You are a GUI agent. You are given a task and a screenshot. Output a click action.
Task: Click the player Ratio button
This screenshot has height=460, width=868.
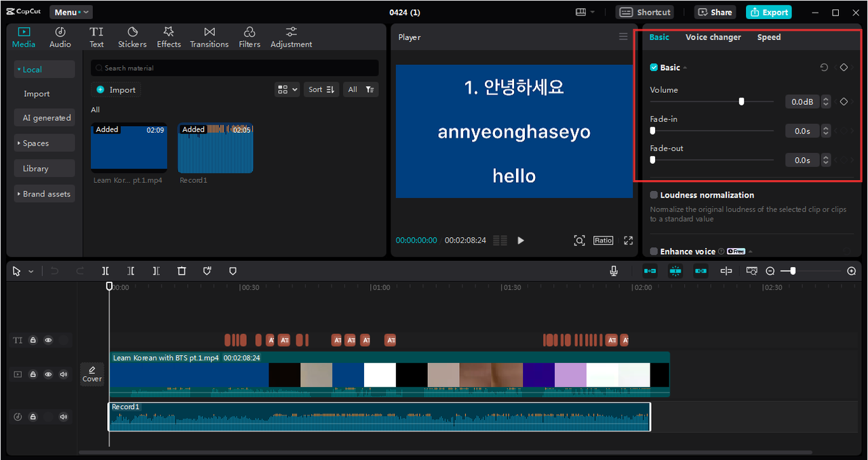pyautogui.click(x=603, y=241)
